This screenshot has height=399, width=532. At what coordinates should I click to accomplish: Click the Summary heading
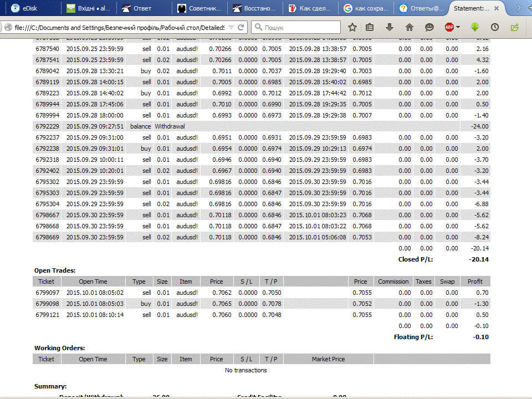(50, 386)
